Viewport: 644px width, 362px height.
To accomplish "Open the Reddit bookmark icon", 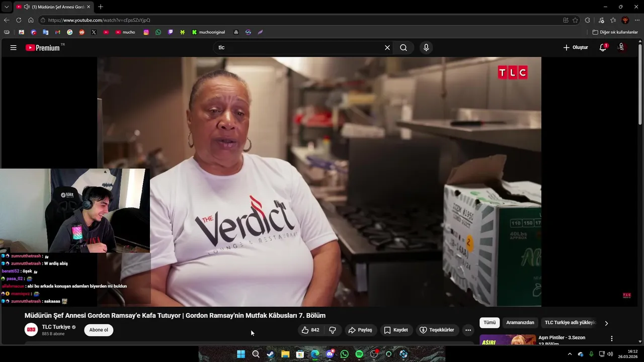I will click(x=82, y=32).
